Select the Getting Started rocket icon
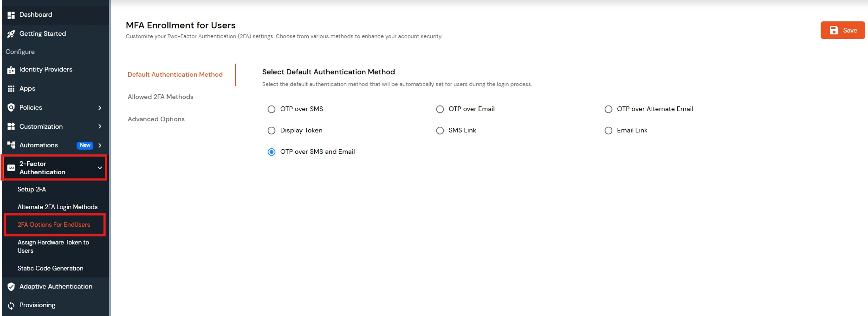Image resolution: width=868 pixels, height=316 pixels. point(11,33)
